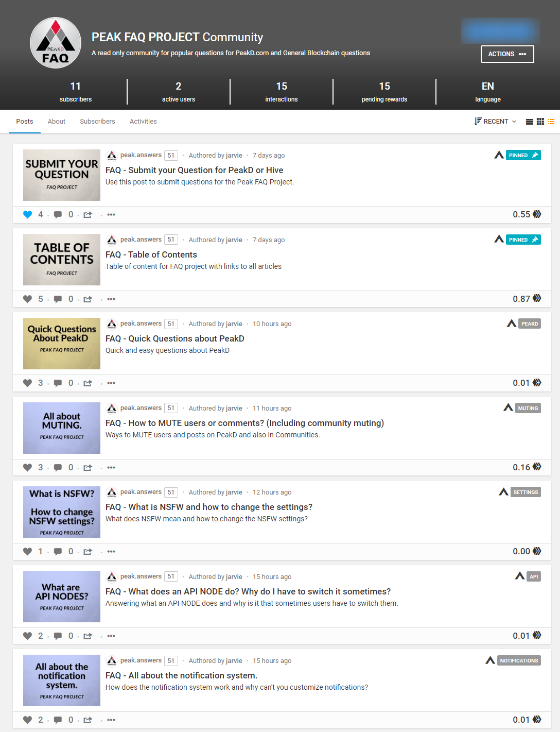Open 'FAQ - Submit your Question for PeakD or Hive'
Screen dimensions: 560x732
[195, 170]
